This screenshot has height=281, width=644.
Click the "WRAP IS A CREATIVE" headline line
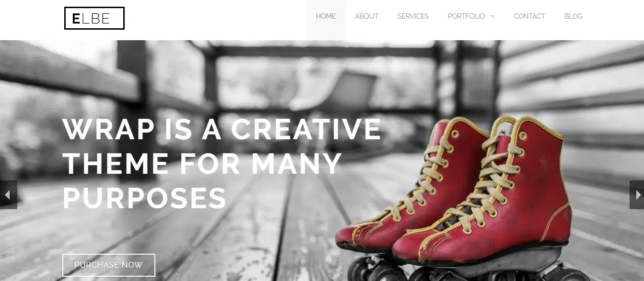tap(222, 129)
